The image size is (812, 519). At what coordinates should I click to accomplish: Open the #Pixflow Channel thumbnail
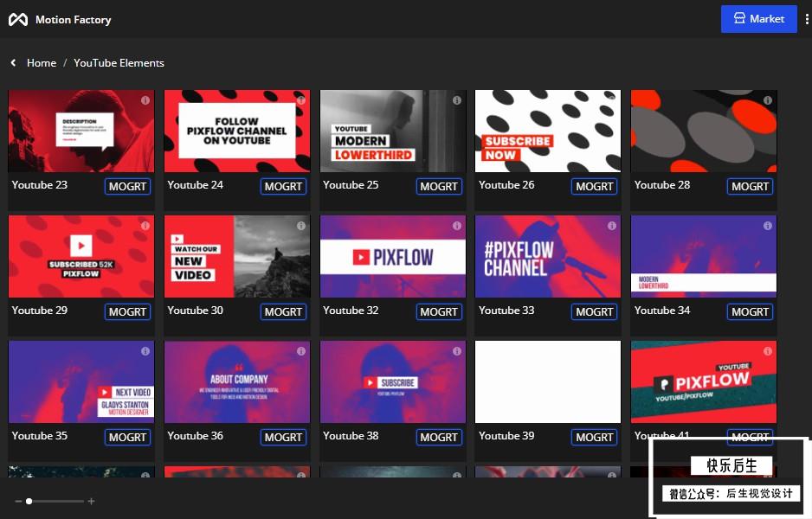548,256
